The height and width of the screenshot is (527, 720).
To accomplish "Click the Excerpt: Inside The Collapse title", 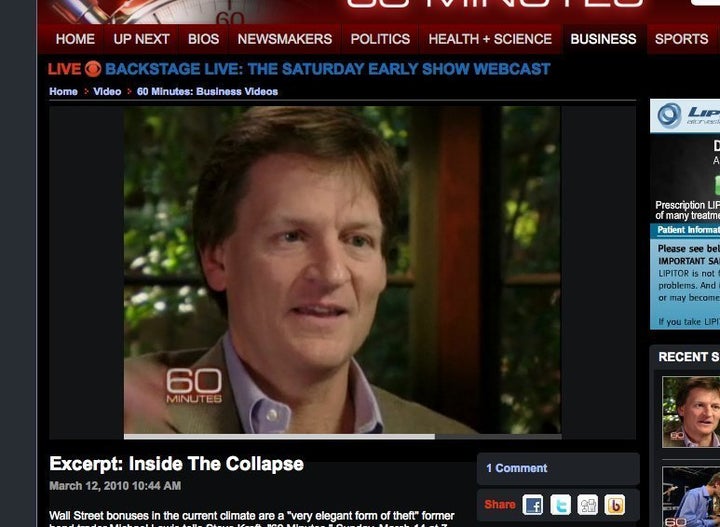I will (x=176, y=464).
